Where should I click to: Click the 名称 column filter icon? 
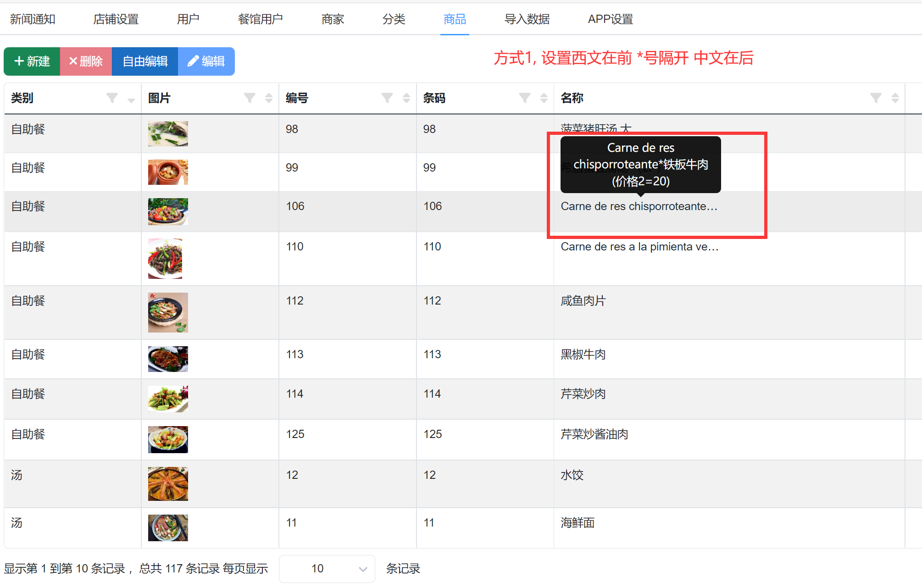point(876,98)
